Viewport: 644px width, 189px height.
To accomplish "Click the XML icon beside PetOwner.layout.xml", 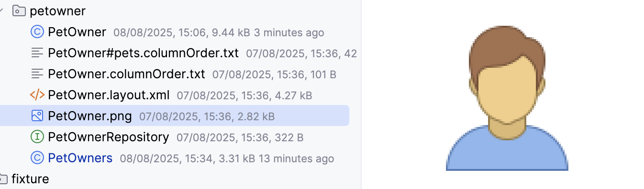I will click(x=37, y=95).
